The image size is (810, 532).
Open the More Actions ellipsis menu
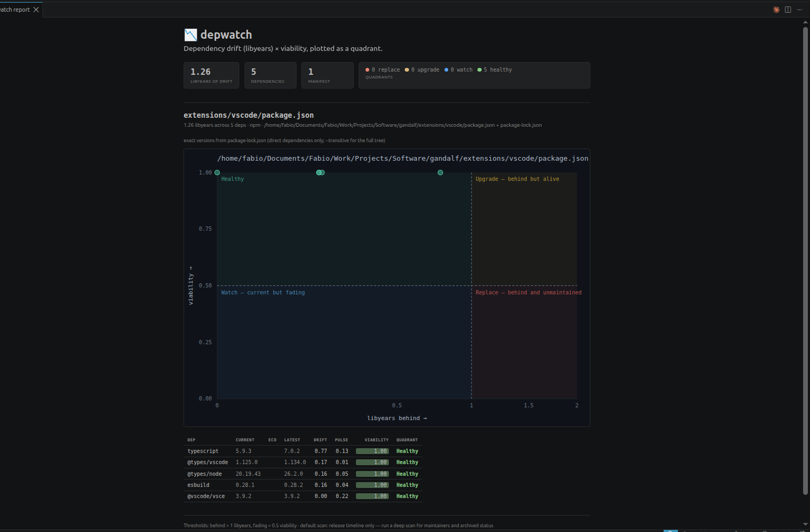coord(799,10)
